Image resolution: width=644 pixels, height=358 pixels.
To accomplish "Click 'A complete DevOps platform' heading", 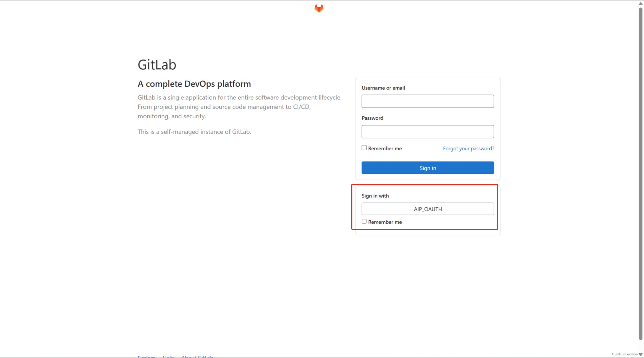I will pos(194,84).
